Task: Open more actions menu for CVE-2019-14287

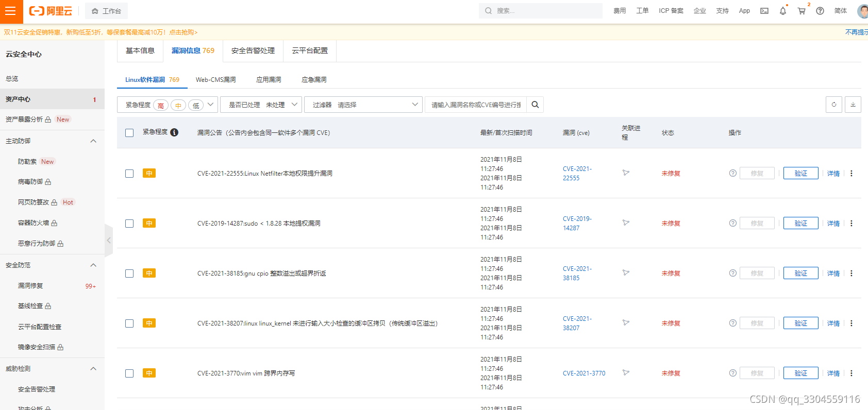Action: (852, 224)
